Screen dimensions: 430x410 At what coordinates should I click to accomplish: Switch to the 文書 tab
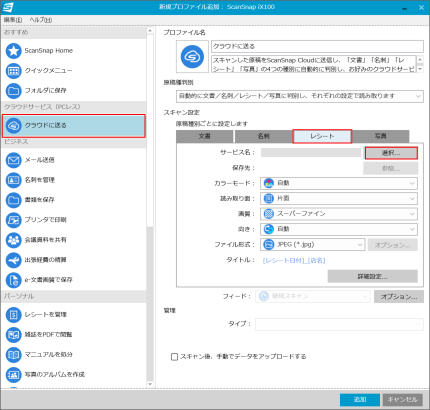205,136
